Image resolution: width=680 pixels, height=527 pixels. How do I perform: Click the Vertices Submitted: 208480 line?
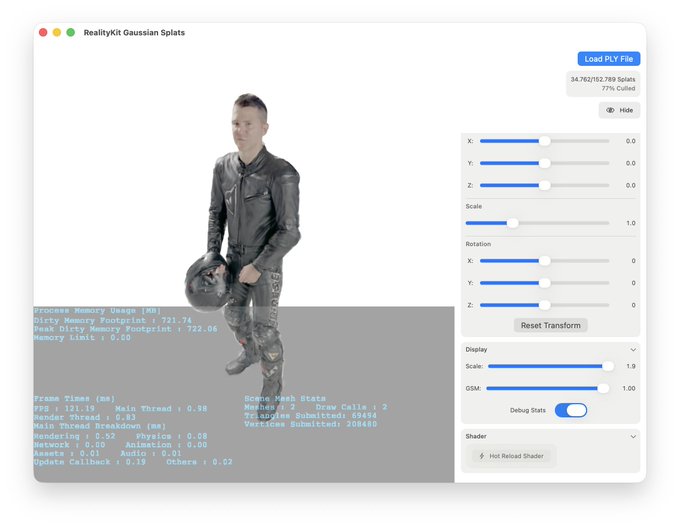coord(310,424)
